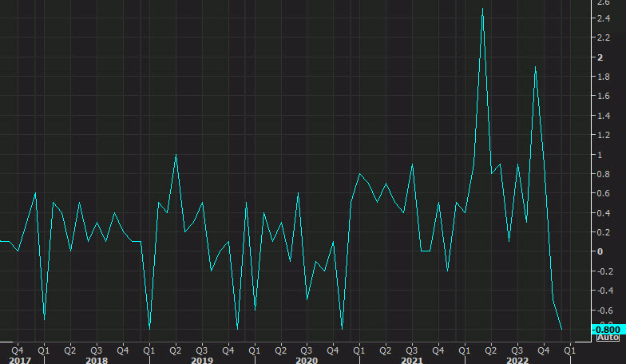This screenshot has width=626, height=364.
Task: Click the final data point of the line
Action: [561, 328]
